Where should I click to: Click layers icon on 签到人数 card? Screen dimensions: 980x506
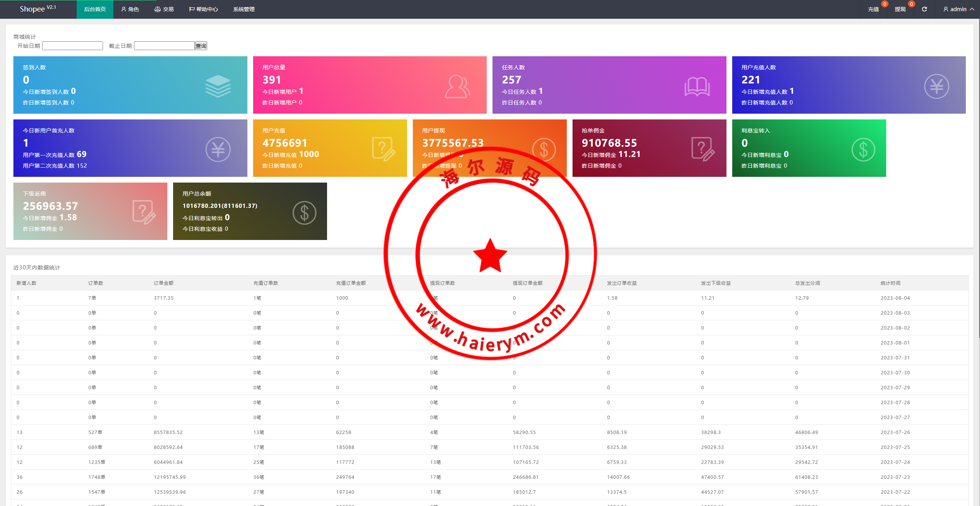point(218,86)
